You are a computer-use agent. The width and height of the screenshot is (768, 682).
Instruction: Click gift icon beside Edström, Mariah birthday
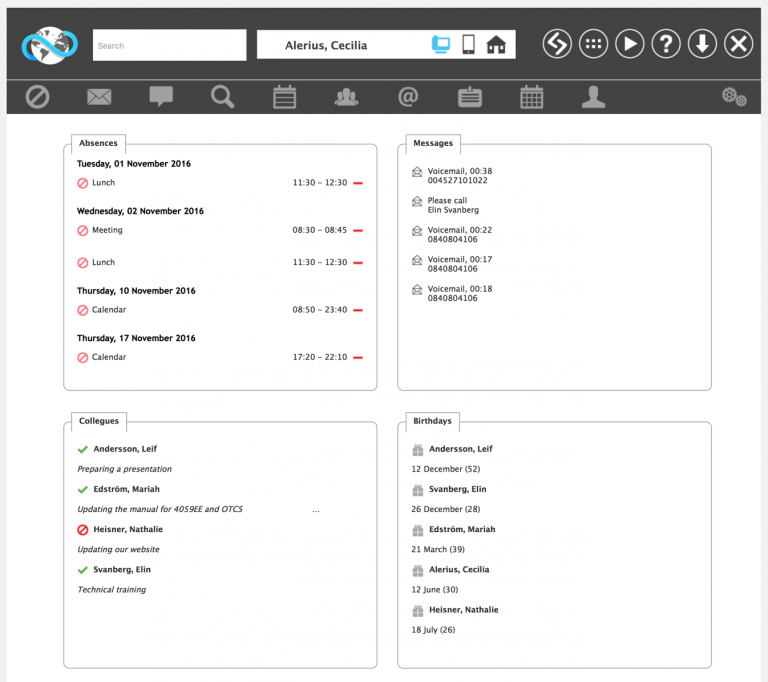[418, 530]
